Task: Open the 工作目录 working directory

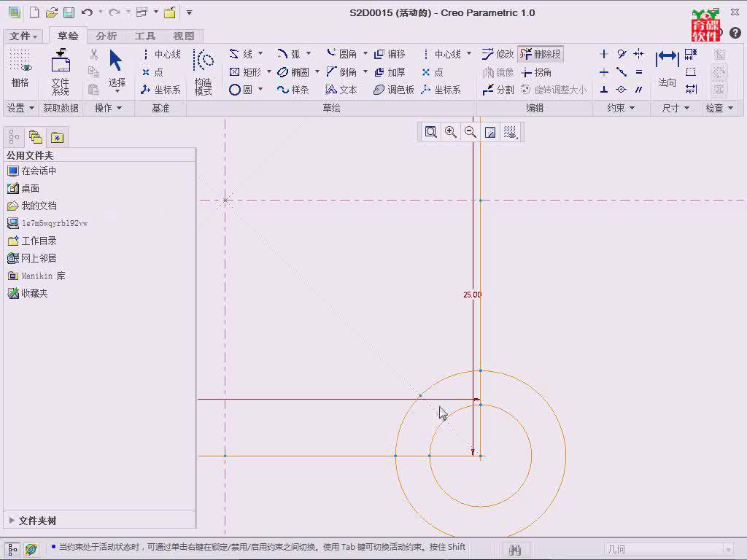Action: pyautogui.click(x=32, y=241)
